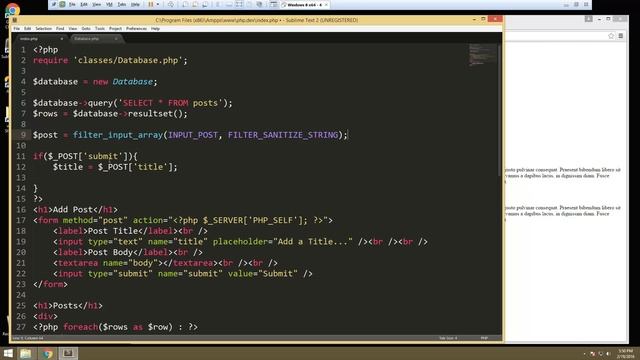The width and height of the screenshot is (640, 360).
Task: Open Sublime Text File menu
Action: 17,29
